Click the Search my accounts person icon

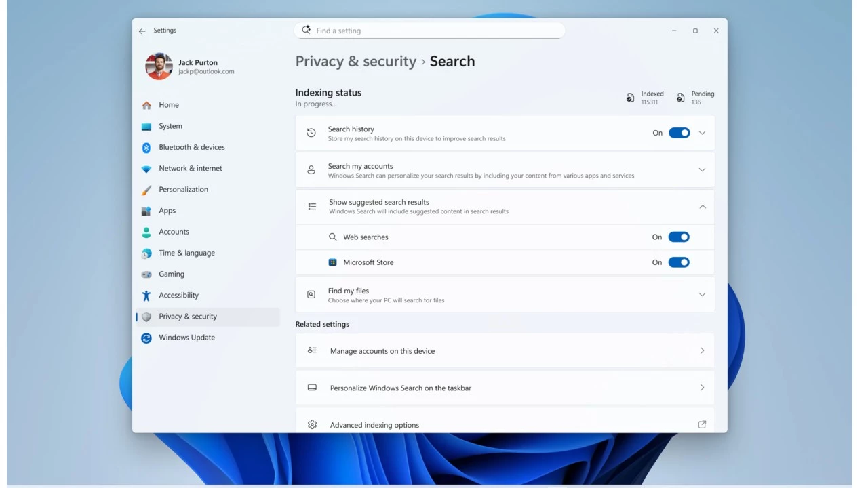(x=311, y=170)
